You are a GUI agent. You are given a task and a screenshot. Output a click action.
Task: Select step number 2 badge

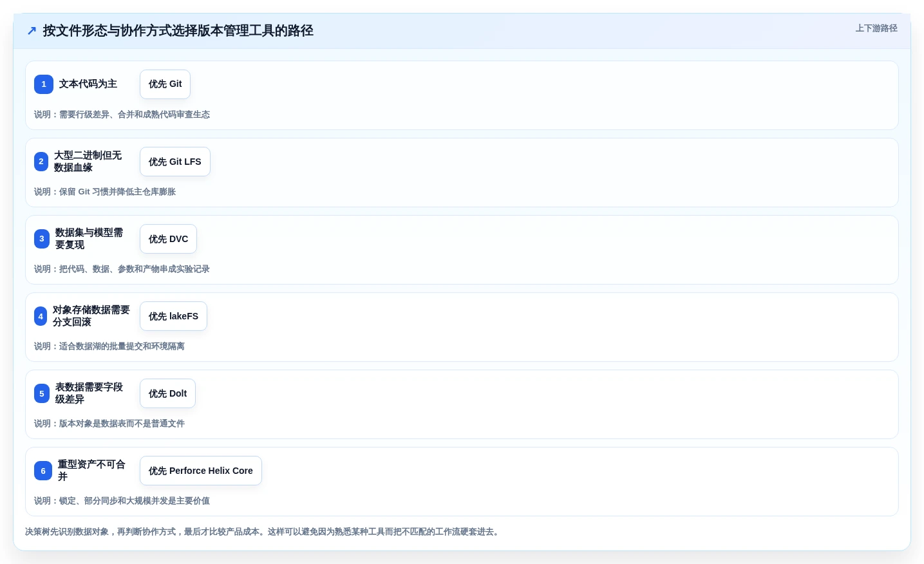coord(41,162)
